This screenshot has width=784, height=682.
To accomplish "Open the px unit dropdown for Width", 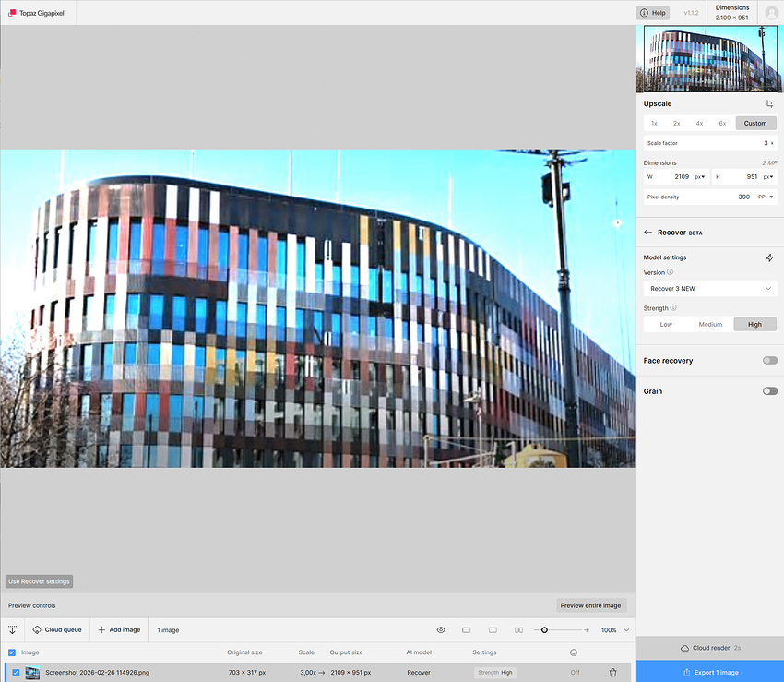I will tap(698, 175).
